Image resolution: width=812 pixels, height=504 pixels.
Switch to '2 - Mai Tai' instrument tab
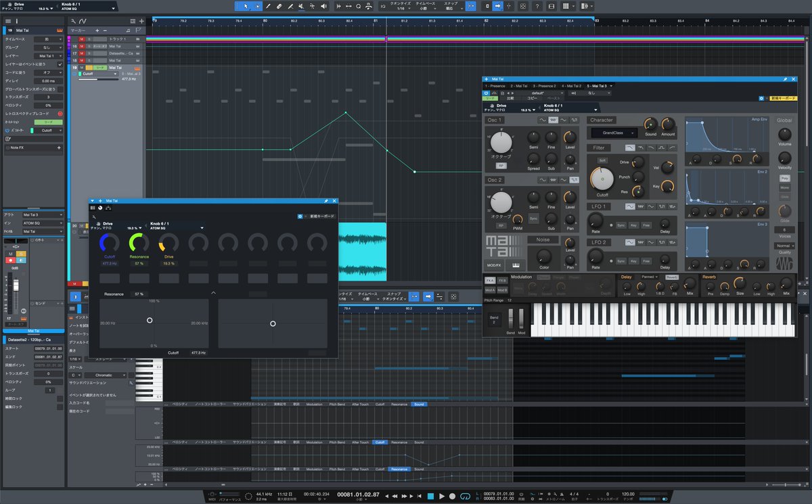[519, 86]
